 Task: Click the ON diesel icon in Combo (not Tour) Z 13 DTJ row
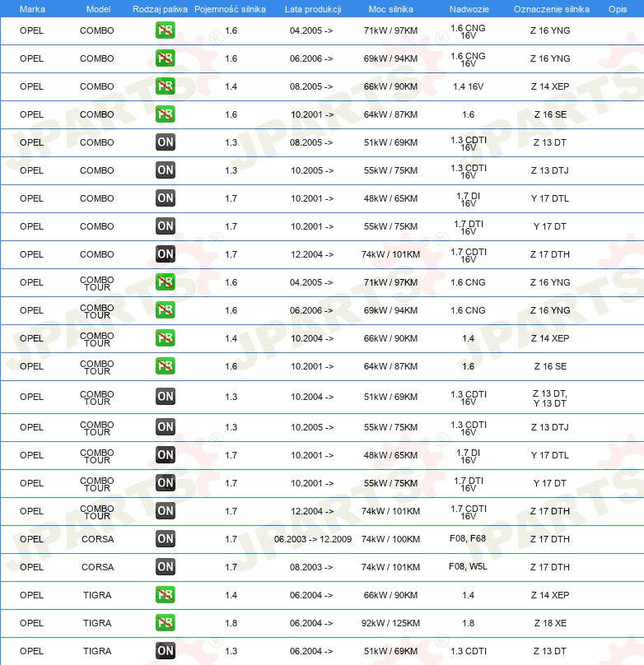(165, 170)
